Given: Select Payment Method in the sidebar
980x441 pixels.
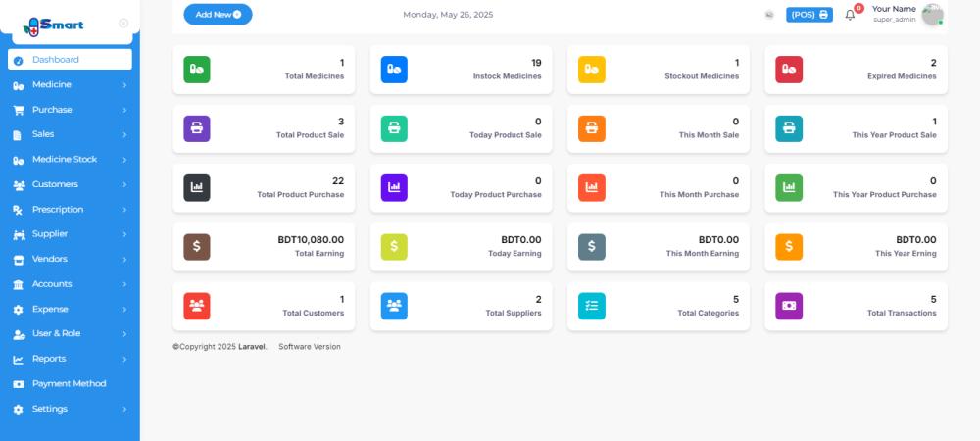Looking at the screenshot, I should pyautogui.click(x=70, y=383).
